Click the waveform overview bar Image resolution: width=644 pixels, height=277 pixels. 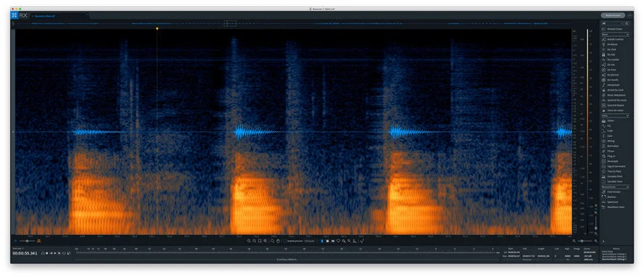pos(294,24)
